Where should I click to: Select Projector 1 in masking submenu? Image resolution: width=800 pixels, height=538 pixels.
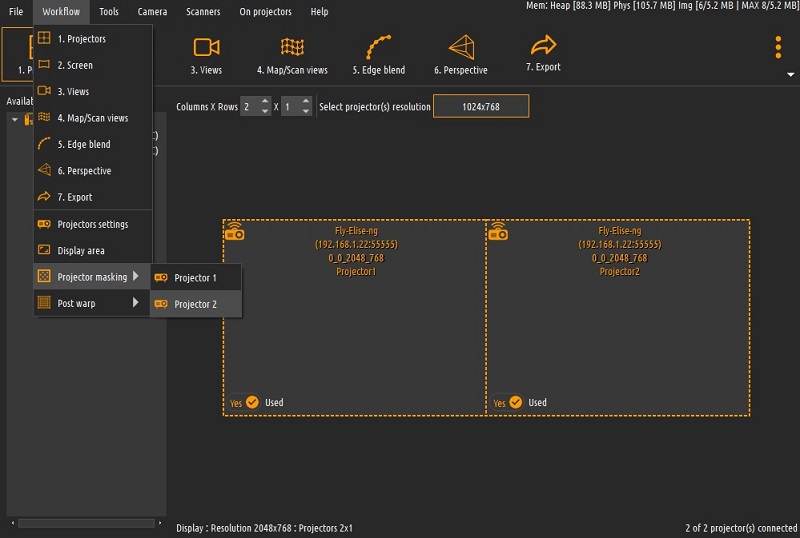coord(196,278)
